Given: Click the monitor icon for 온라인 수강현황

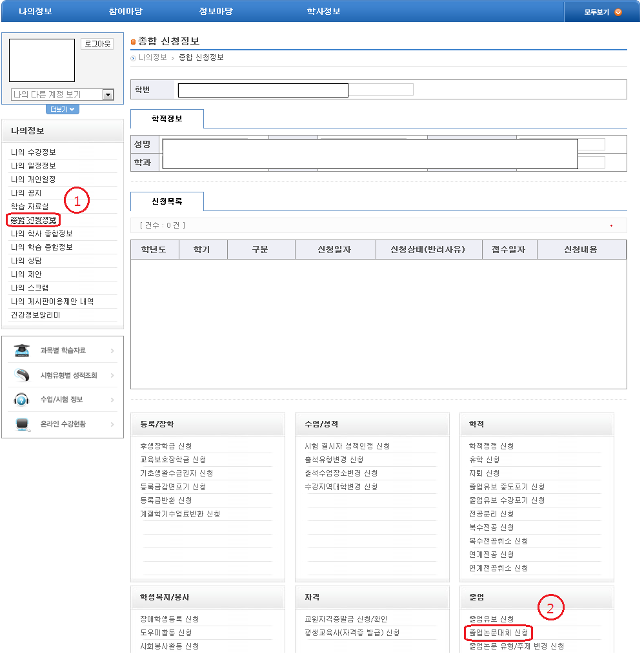Looking at the screenshot, I should [x=22, y=424].
